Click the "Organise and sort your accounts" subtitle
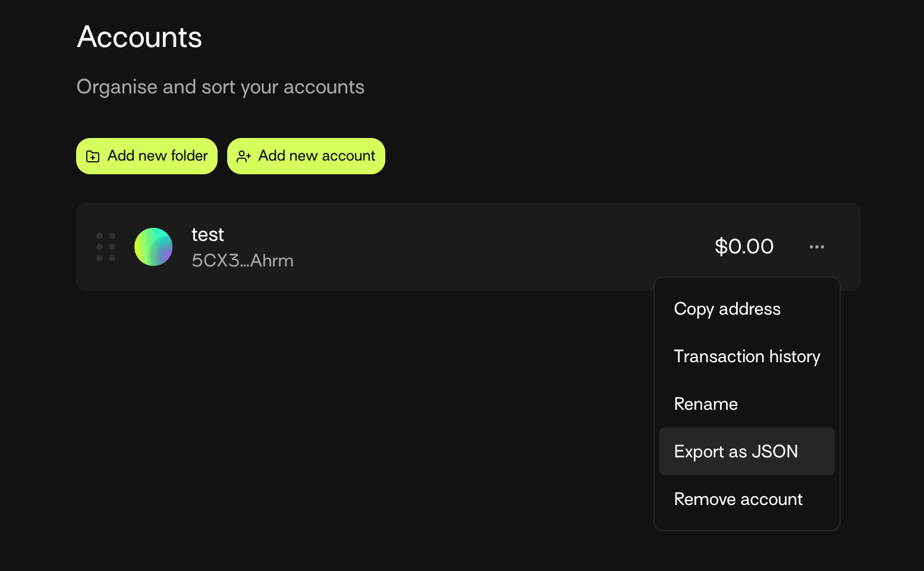Image resolution: width=924 pixels, height=571 pixels. pos(221,87)
